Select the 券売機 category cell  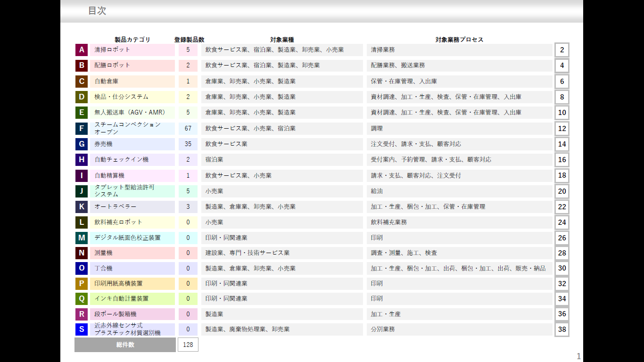132,144
